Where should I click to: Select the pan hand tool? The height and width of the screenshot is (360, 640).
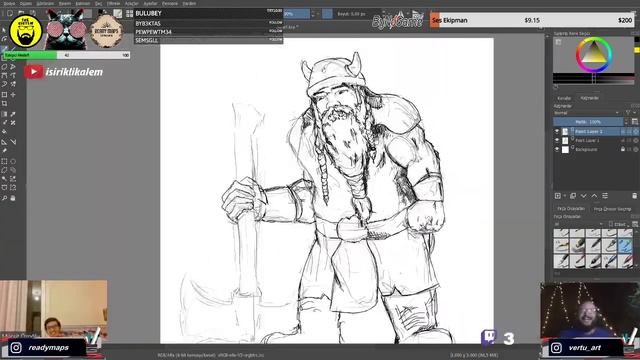tap(13, 198)
